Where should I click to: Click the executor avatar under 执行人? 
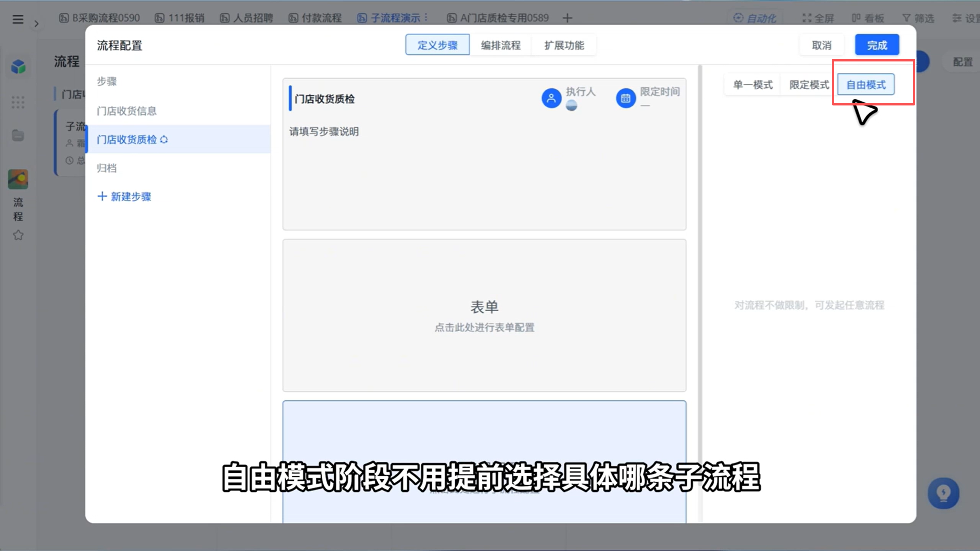[x=571, y=105]
